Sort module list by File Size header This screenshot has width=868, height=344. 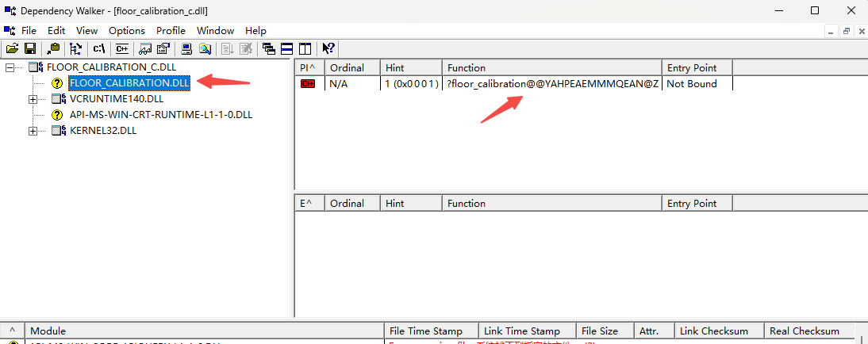click(605, 331)
